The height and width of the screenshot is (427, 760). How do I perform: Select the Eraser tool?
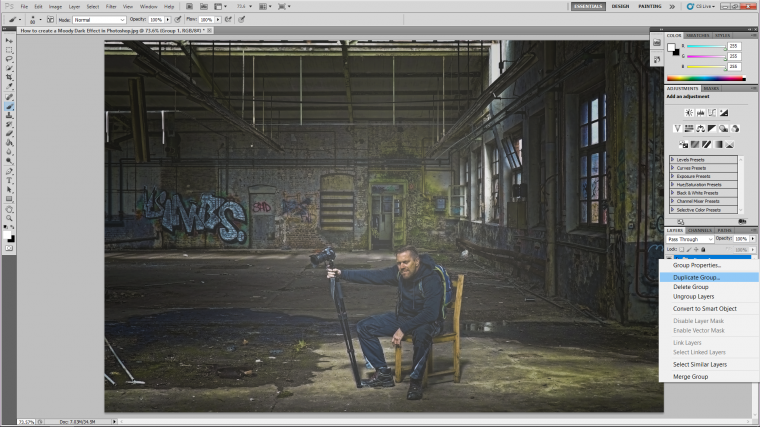(x=9, y=134)
